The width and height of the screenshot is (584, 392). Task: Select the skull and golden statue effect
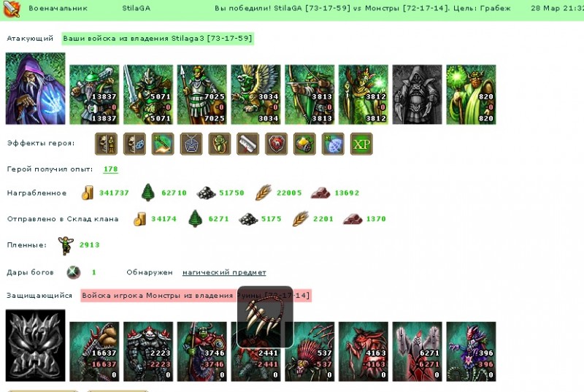coord(106,144)
